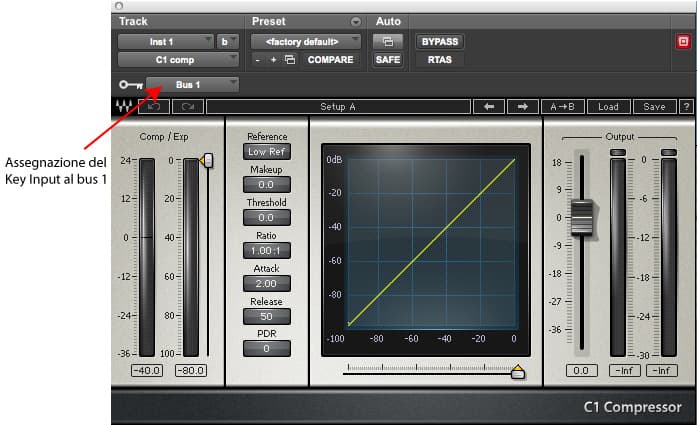
Task: Click the Makeup value field
Action: coord(267,184)
